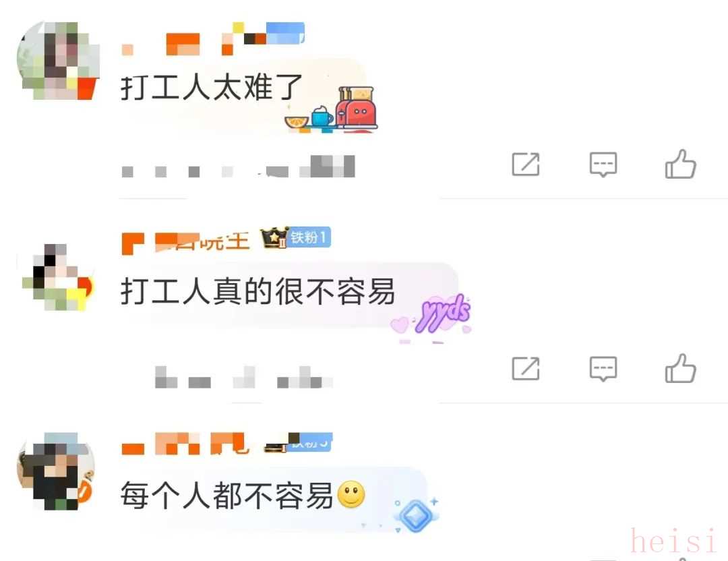Share the "打工人太难了" comment

coord(526,164)
